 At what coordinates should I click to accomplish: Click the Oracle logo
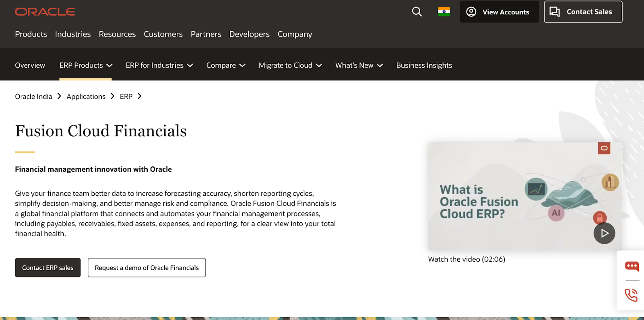tap(45, 12)
